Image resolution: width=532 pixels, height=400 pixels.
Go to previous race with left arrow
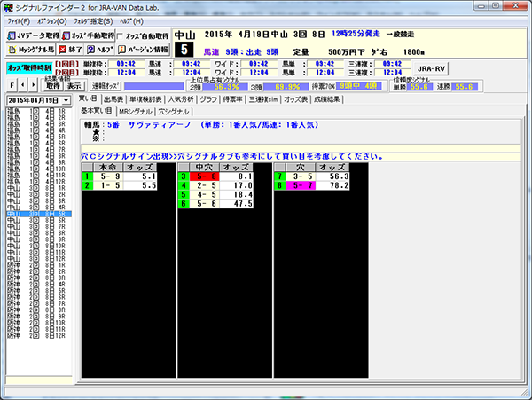(x=23, y=85)
